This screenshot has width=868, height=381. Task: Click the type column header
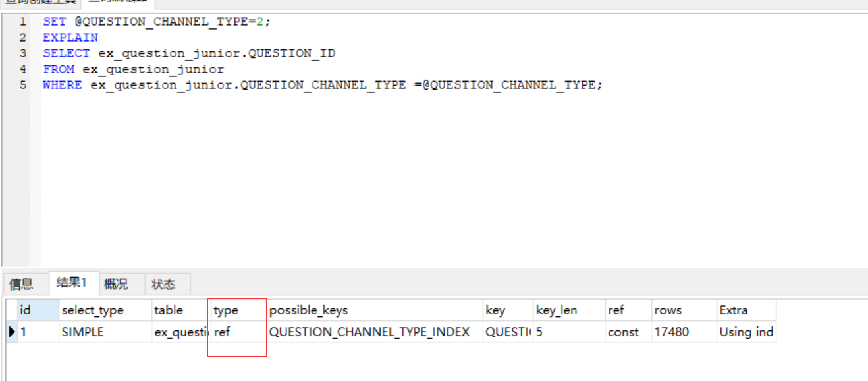click(x=238, y=310)
